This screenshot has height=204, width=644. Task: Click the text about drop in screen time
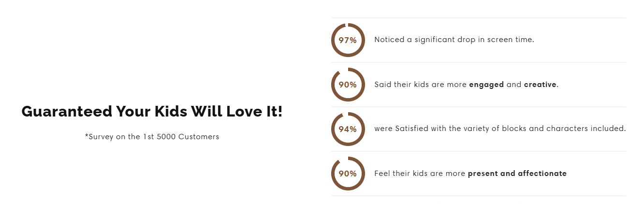tap(454, 40)
